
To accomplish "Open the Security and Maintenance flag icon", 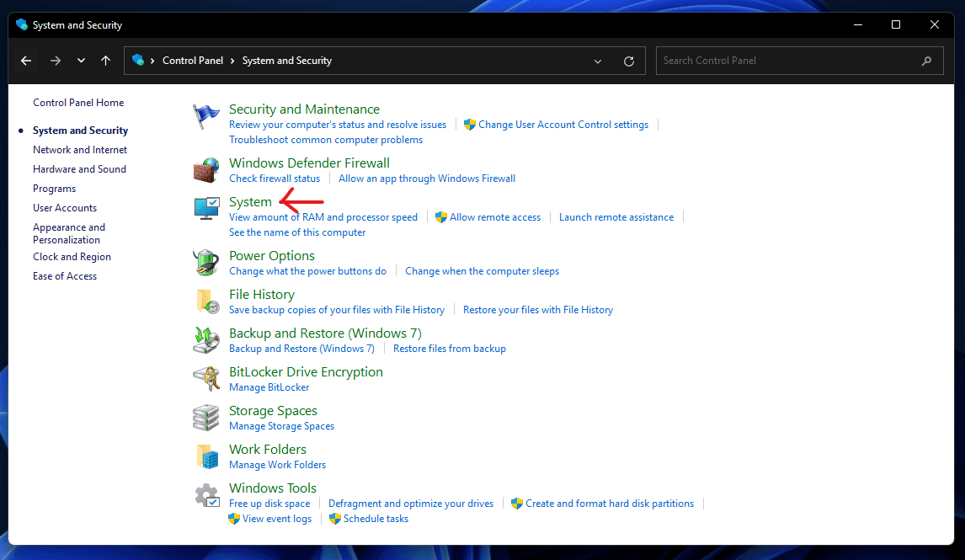I will coord(205,115).
